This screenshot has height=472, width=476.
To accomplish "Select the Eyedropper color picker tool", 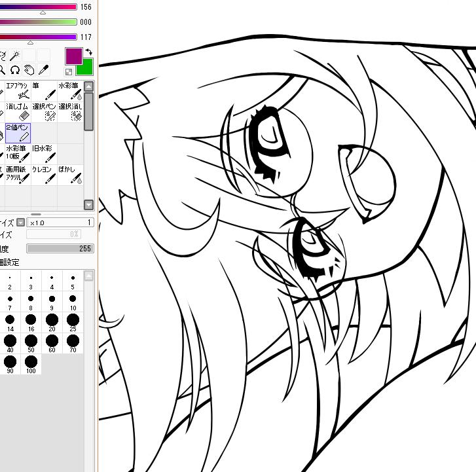I will (44, 70).
